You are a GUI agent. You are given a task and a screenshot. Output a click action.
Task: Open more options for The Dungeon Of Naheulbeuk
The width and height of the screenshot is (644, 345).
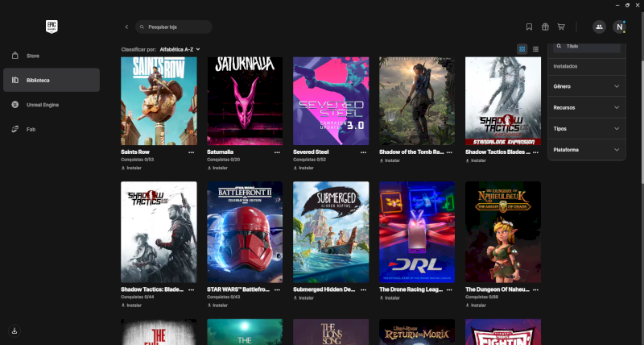pyautogui.click(x=535, y=289)
